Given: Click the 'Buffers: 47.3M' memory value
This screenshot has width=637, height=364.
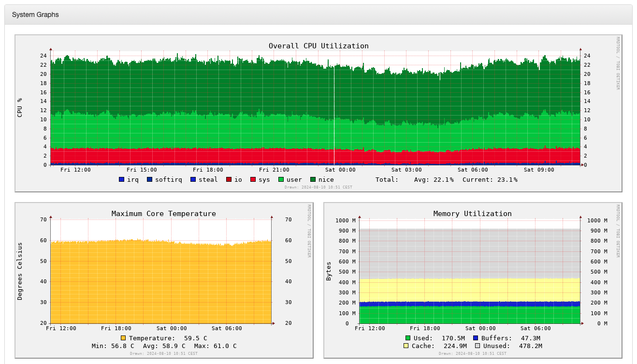Looking at the screenshot, I should tap(511, 338).
